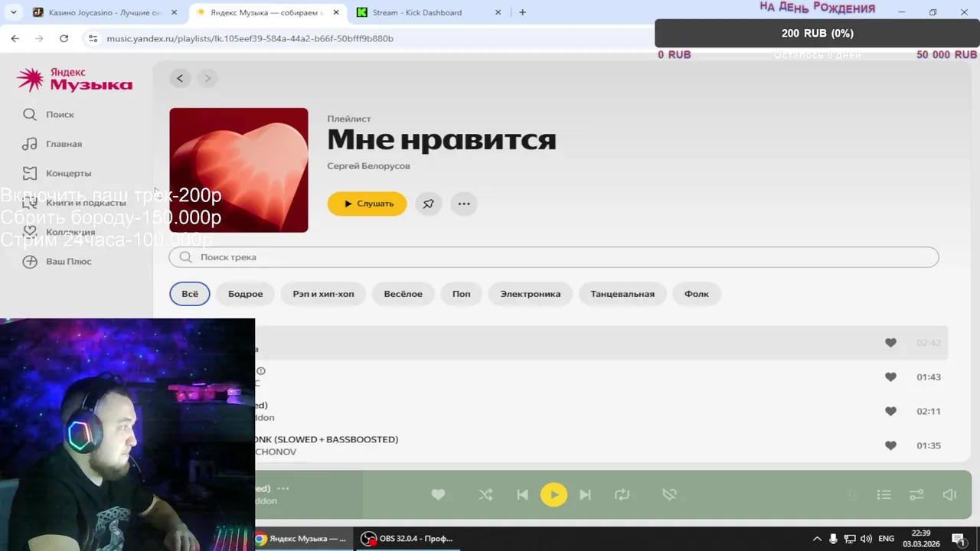Click the track titled ONK (SLOWED + BASSBOOSTED)
The width and height of the screenshot is (980, 551).
point(327,439)
